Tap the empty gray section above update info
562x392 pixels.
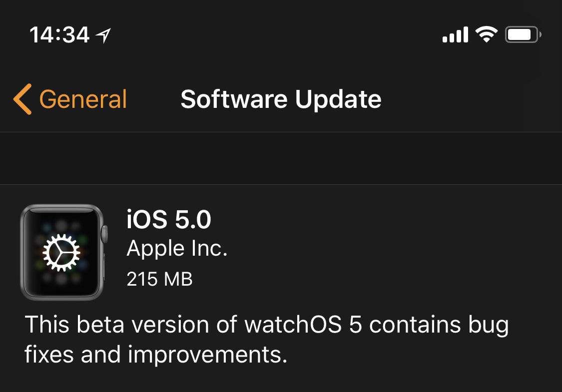tap(281, 158)
